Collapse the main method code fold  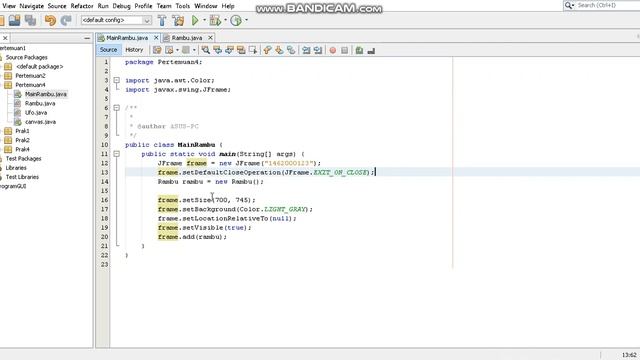point(116,154)
